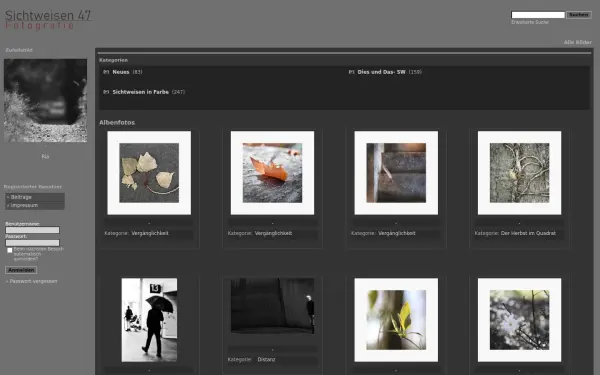Focus the Benutzername input field
The height and width of the screenshot is (375, 600).
click(x=33, y=230)
